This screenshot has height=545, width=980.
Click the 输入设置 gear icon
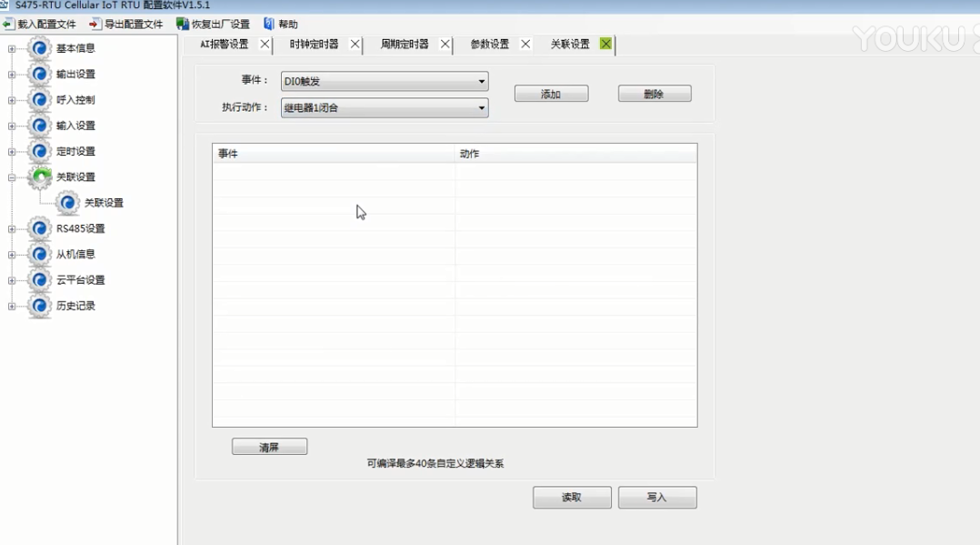[40, 126]
